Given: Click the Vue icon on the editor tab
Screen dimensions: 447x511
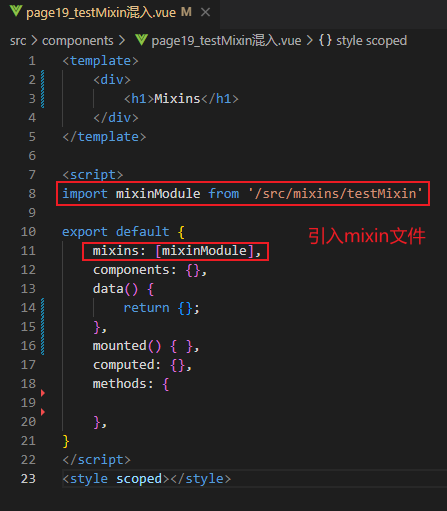Looking at the screenshot, I should pyautogui.click(x=16, y=11).
